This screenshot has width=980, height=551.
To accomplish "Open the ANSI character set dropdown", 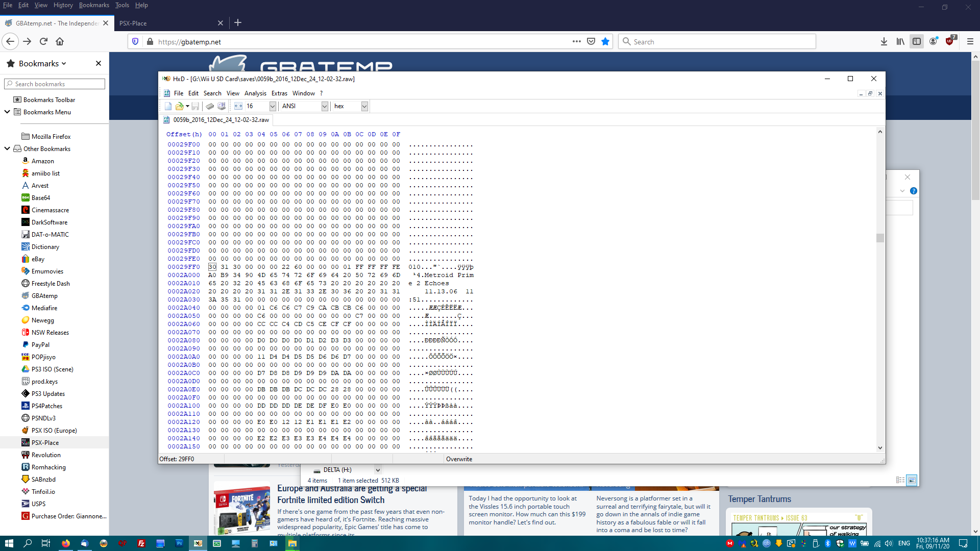I will 325,106.
